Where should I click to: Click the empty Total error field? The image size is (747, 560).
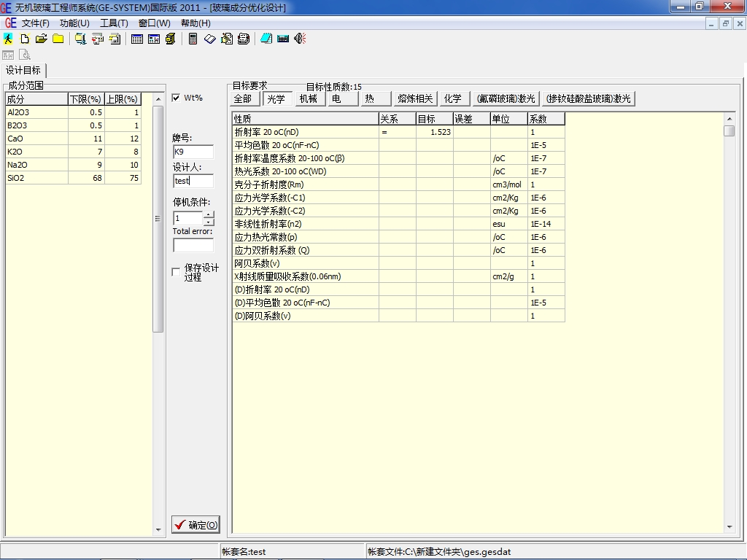pos(193,245)
